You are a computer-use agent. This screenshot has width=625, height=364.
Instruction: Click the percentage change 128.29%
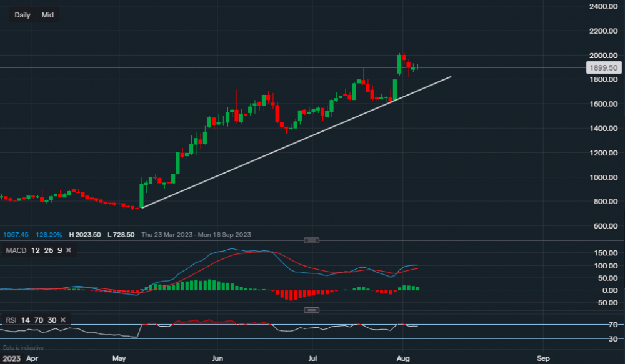tap(47, 235)
